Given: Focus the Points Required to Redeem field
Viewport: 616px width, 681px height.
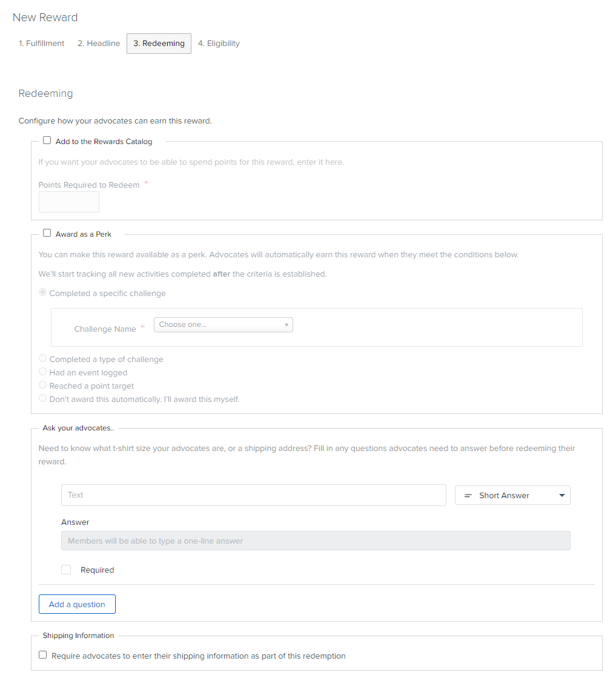Looking at the screenshot, I should pos(69,202).
